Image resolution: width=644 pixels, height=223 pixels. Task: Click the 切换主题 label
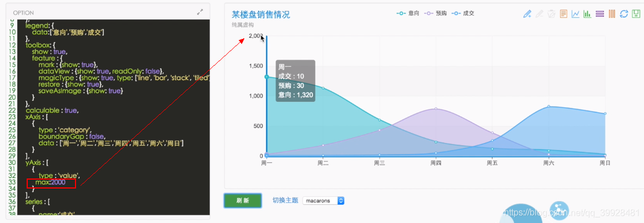(x=285, y=201)
